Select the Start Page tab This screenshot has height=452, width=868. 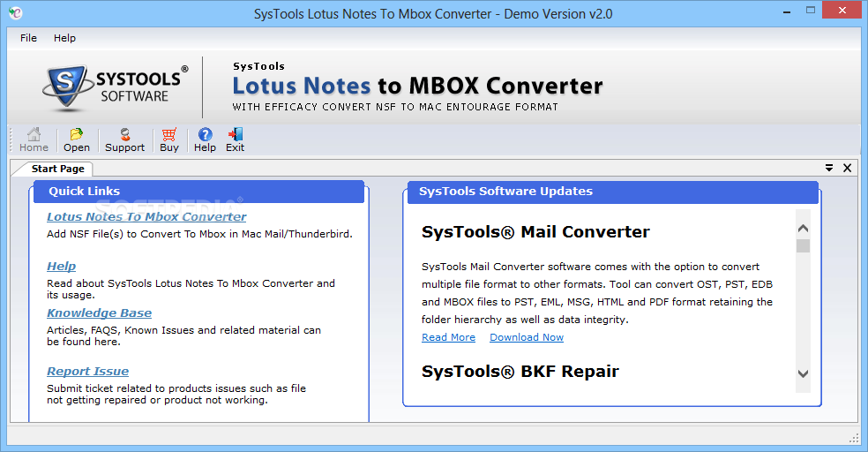coord(57,169)
